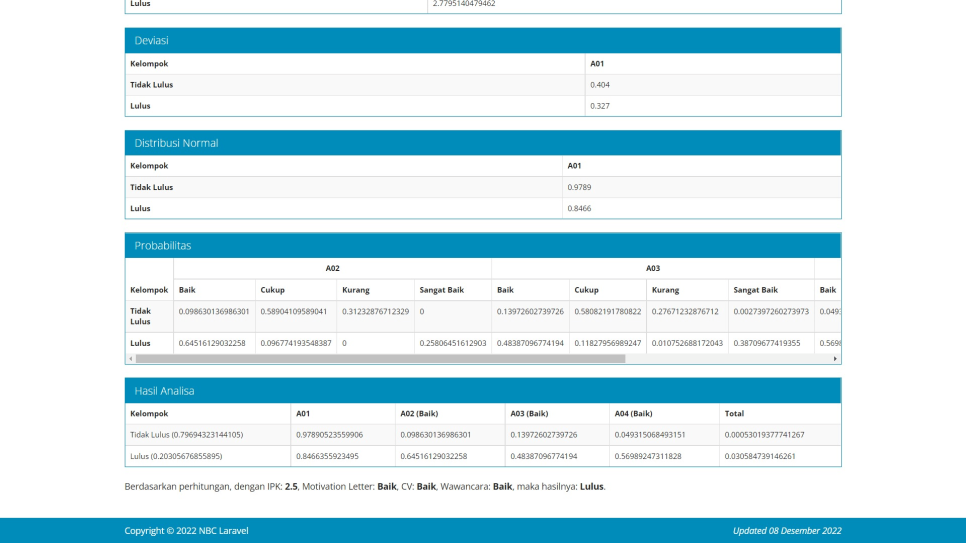This screenshot has height=543, width=966.
Task: Click footer text Updated 08 Desember 2022
Action: 787,531
